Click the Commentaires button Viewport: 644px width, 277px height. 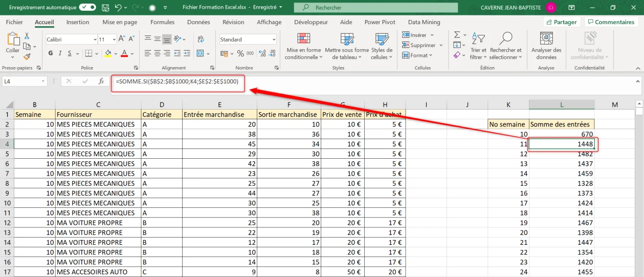click(610, 22)
